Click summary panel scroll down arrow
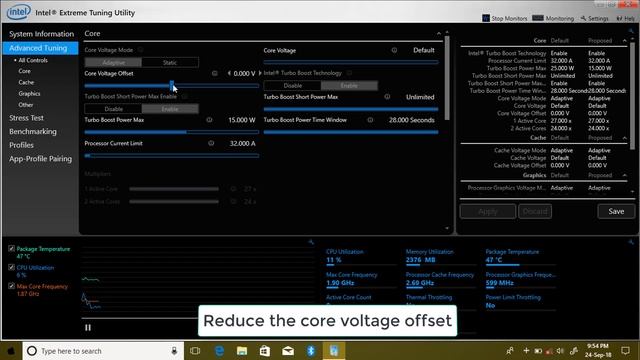Screen dimensions: 640x360 tap(632, 191)
